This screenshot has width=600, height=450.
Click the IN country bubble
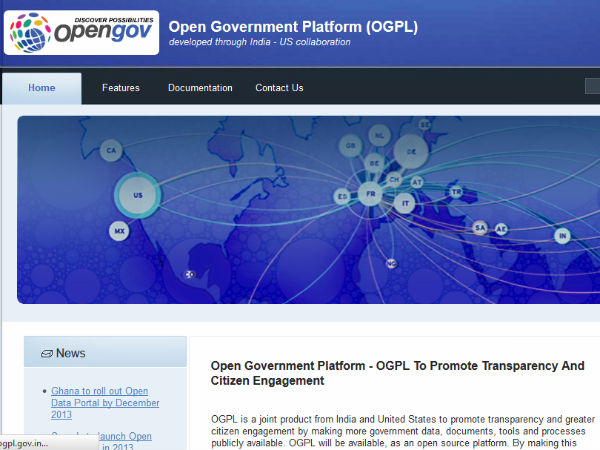[563, 236]
